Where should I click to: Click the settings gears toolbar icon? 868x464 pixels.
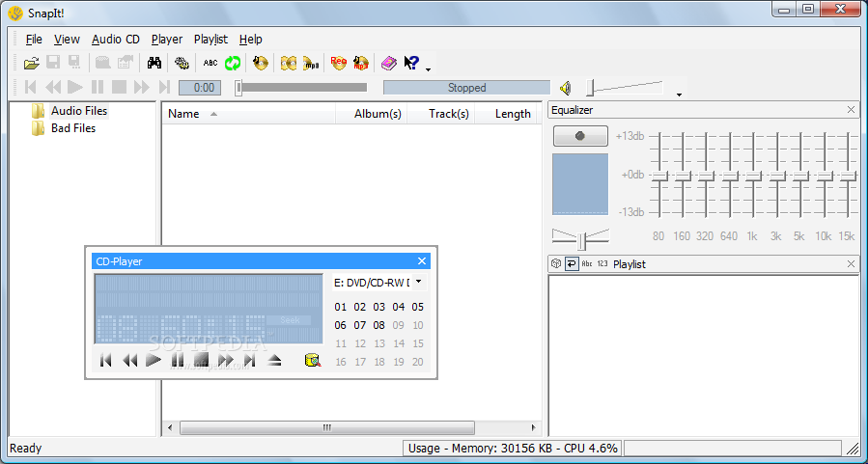coord(182,63)
